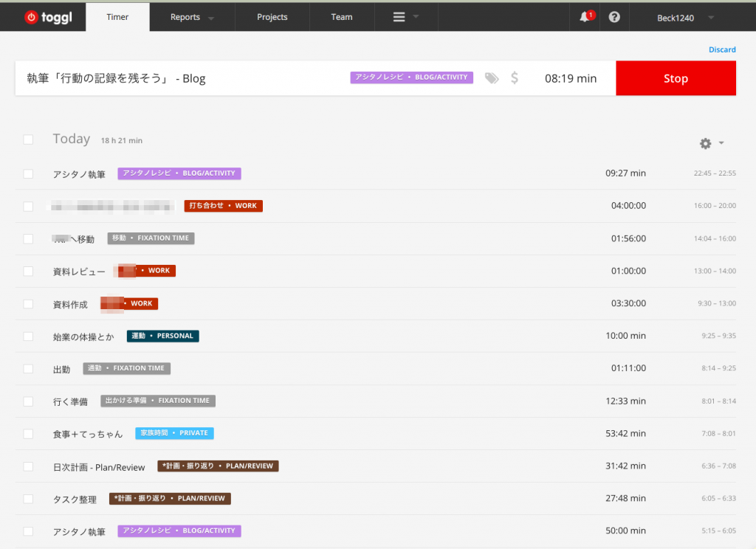
Task: Select the 資料レビュー entry checkbox
Action: (x=28, y=271)
